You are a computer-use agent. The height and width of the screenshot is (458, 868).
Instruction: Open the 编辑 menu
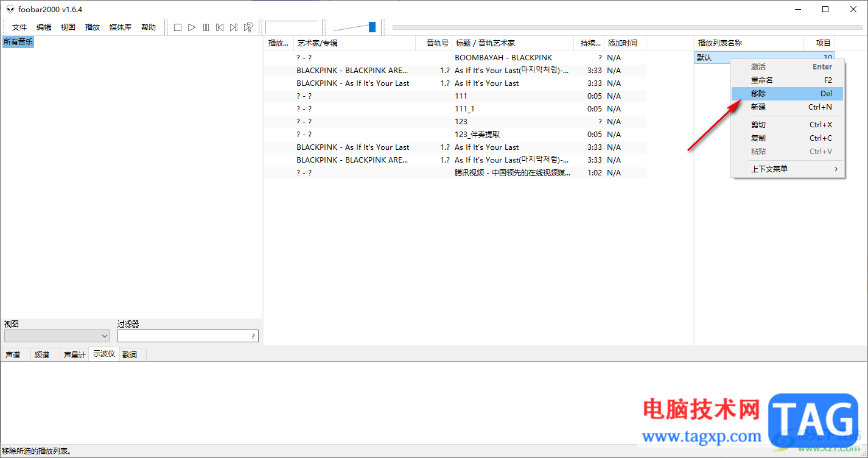[x=44, y=27]
